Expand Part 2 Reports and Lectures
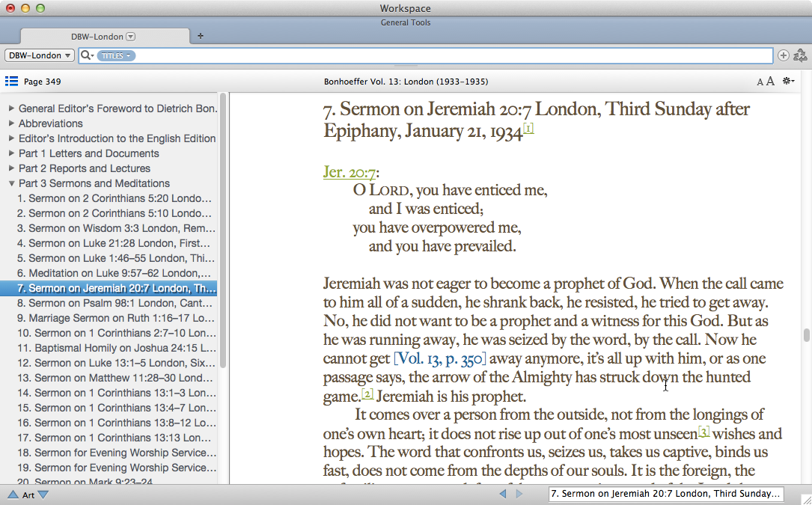 (11, 168)
